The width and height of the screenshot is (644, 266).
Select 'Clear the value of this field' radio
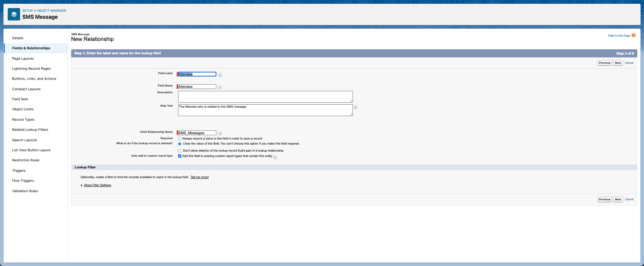(180, 144)
